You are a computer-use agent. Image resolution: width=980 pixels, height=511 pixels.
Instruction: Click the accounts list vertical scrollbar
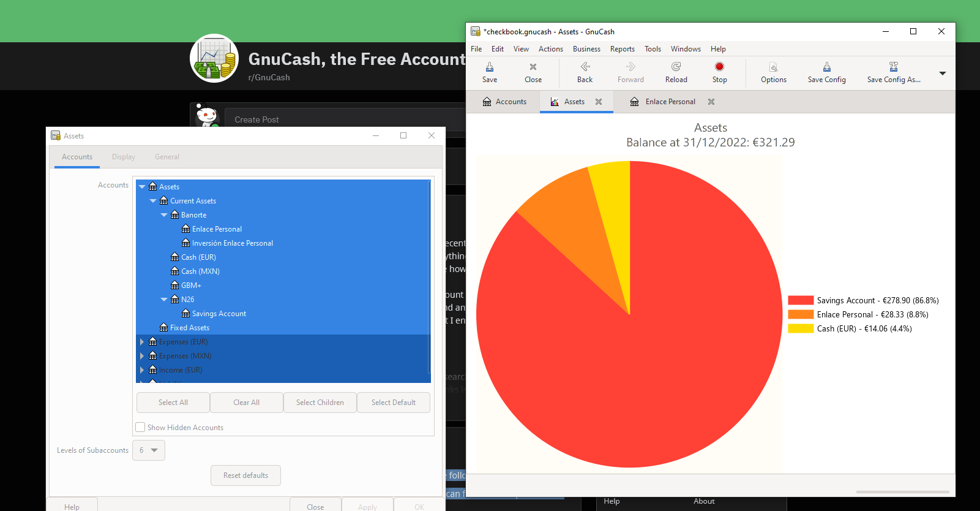pyautogui.click(x=430, y=277)
